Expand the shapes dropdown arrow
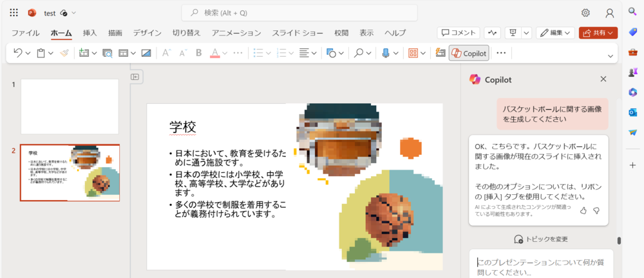Screen dimensions: 644x278 341,53
